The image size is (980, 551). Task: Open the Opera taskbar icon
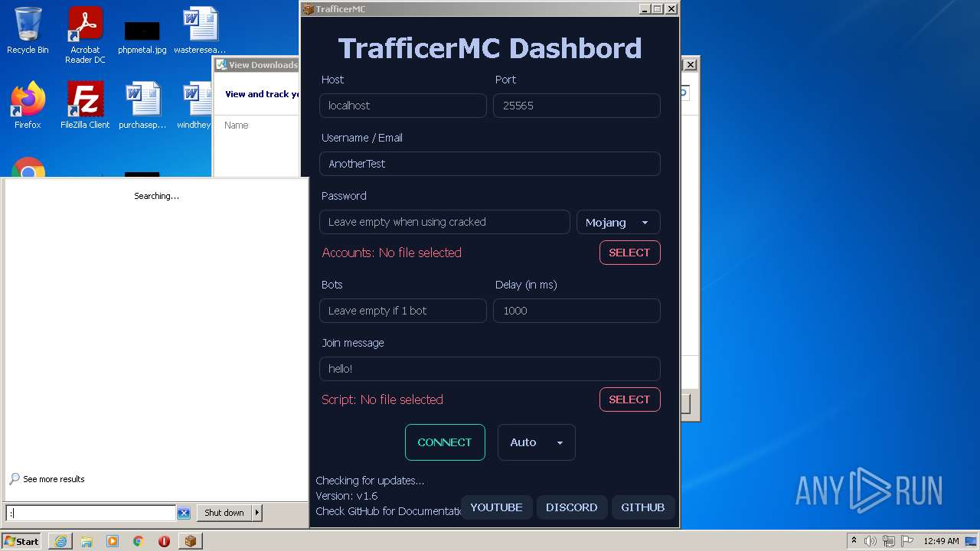[x=164, y=541]
